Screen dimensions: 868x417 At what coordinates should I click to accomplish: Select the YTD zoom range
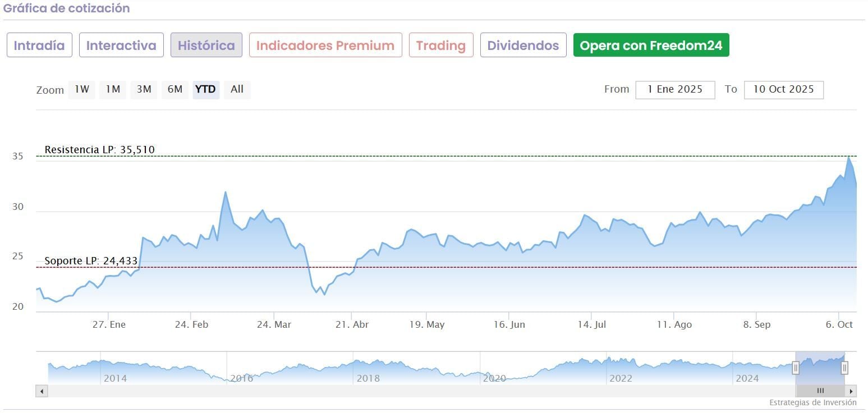(205, 89)
